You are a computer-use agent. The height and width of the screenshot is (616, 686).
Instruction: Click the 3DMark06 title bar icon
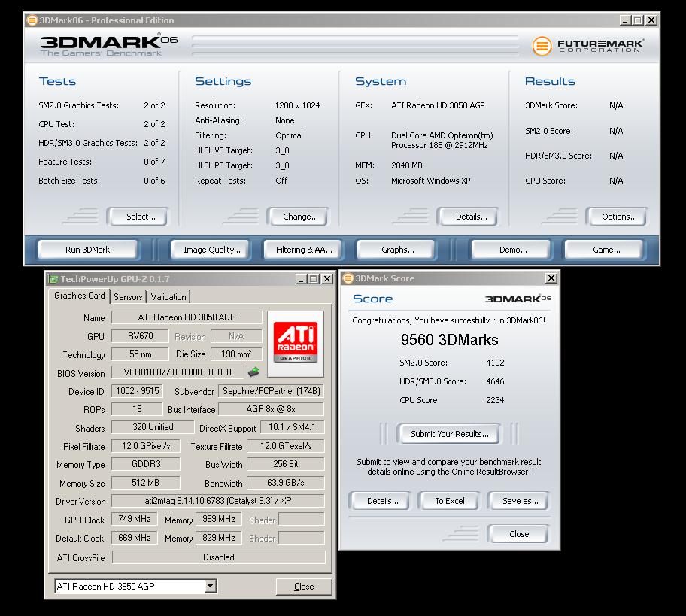[32, 20]
